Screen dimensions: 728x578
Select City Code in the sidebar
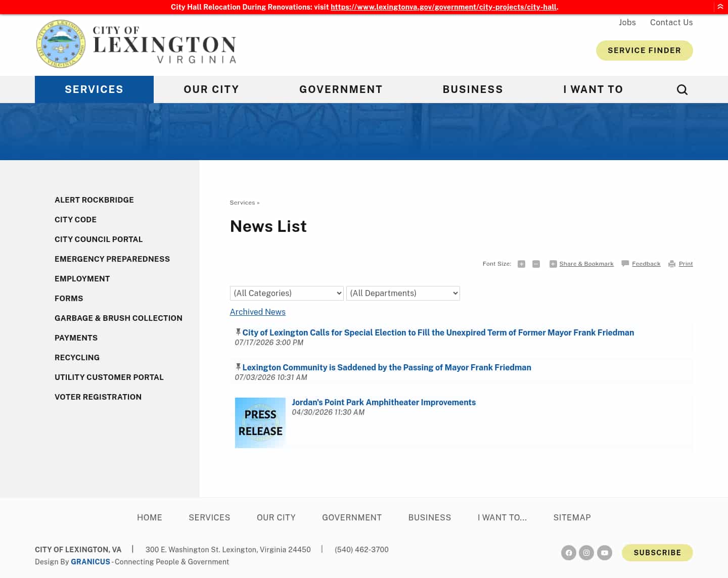[x=75, y=220]
